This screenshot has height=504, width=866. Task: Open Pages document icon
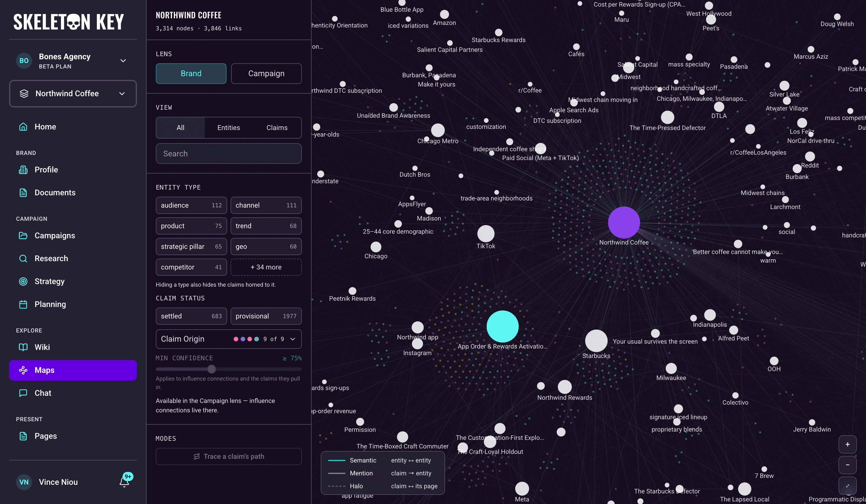23,436
